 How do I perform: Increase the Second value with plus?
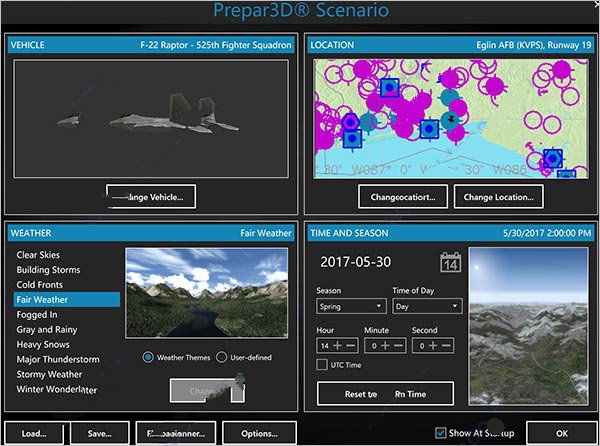click(433, 346)
